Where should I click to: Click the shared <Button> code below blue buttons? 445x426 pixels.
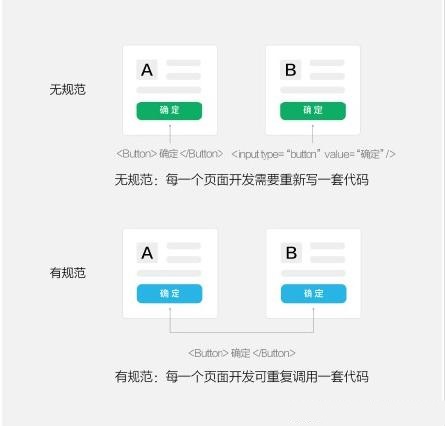242,353
